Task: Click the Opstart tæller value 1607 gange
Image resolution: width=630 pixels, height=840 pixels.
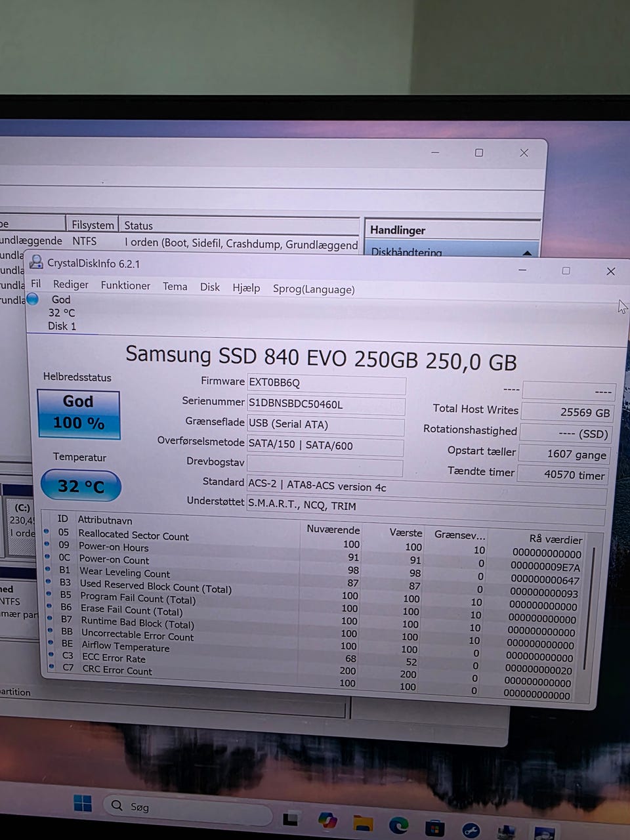Action: [564, 454]
